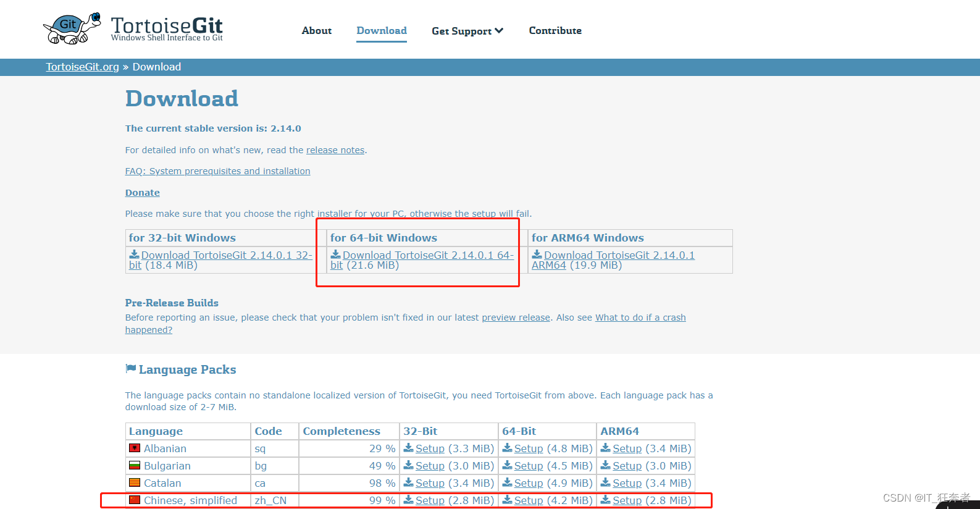This screenshot has height=509, width=980.
Task: Click the TortoiseGit turtle logo
Action: 72,28
